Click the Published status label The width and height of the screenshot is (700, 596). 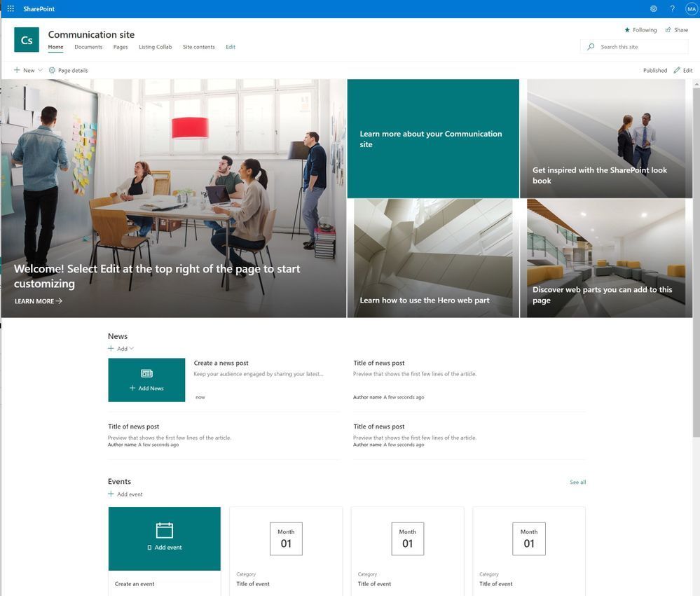[655, 70]
